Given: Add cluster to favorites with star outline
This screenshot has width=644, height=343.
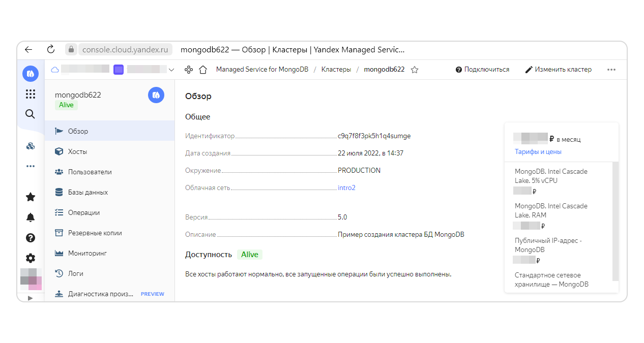Looking at the screenshot, I should click(x=415, y=70).
